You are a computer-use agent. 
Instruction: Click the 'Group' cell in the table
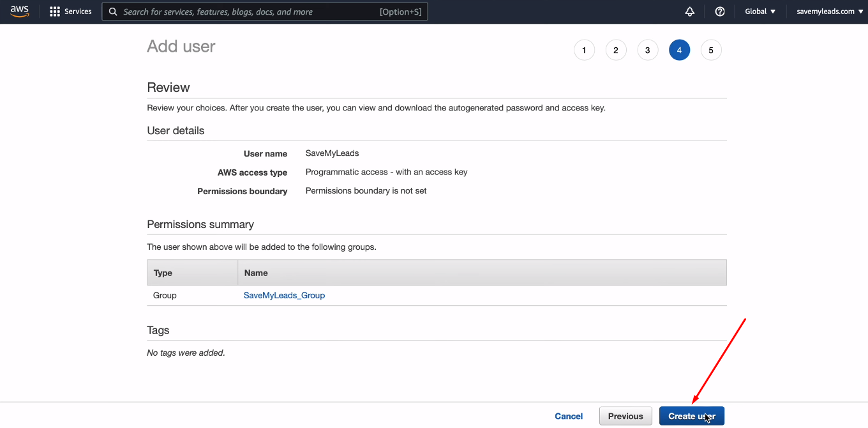[165, 295]
